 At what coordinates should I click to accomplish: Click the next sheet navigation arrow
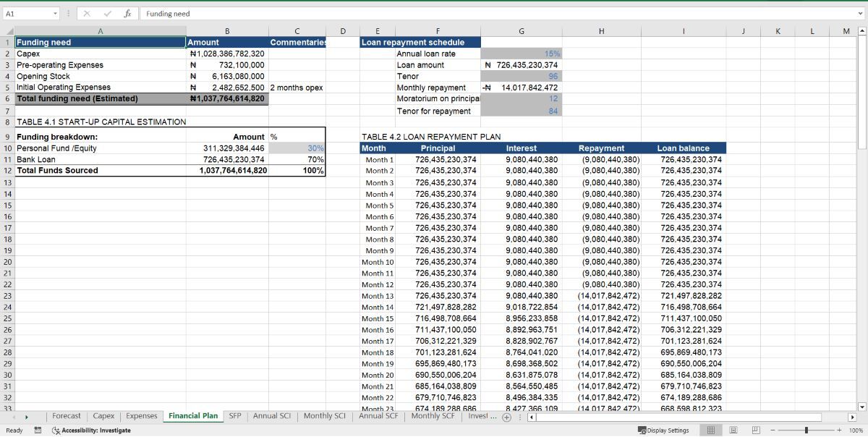[27, 417]
